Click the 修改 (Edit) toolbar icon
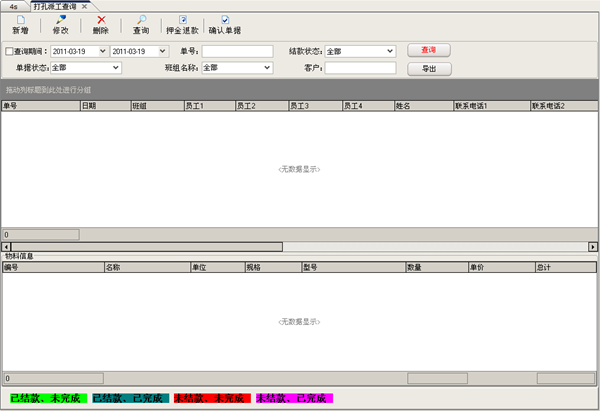The image size is (600, 411). pos(61,20)
